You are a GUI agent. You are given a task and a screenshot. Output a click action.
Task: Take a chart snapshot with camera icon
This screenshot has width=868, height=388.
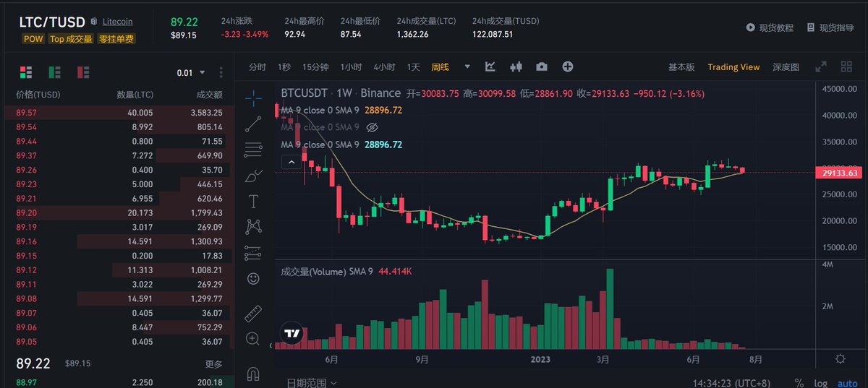point(542,66)
